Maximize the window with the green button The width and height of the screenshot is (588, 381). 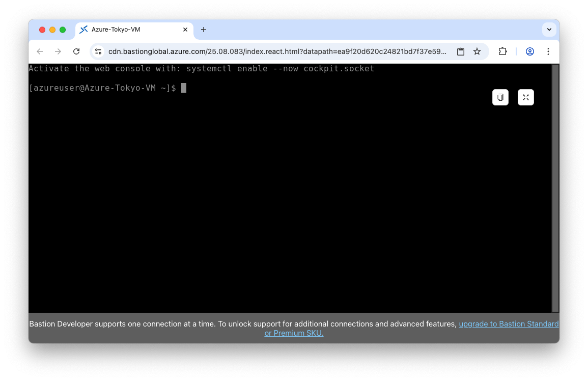[63, 30]
